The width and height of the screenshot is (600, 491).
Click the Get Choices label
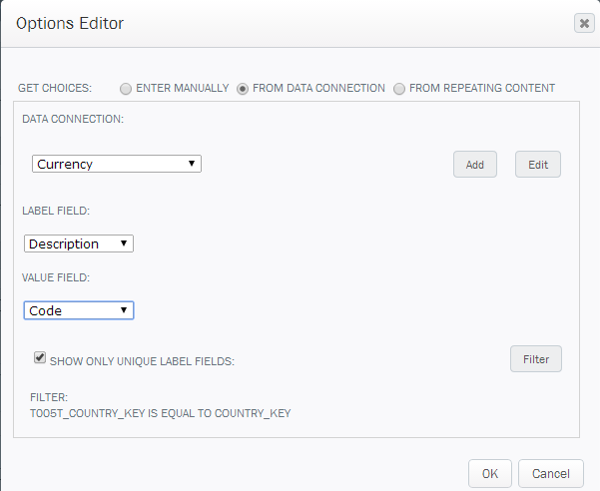click(x=55, y=88)
